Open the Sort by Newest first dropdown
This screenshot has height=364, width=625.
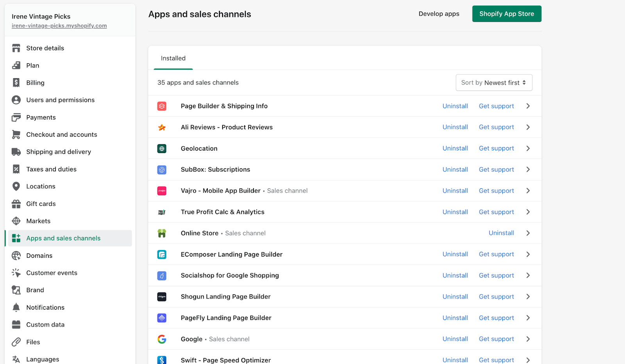[494, 82]
